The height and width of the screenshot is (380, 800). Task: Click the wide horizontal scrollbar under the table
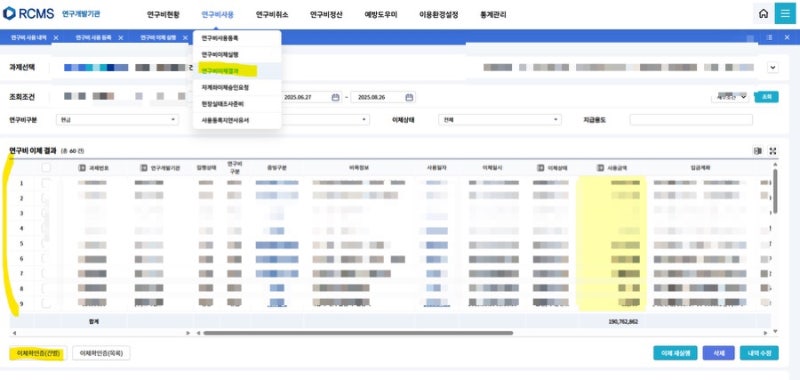358,333
